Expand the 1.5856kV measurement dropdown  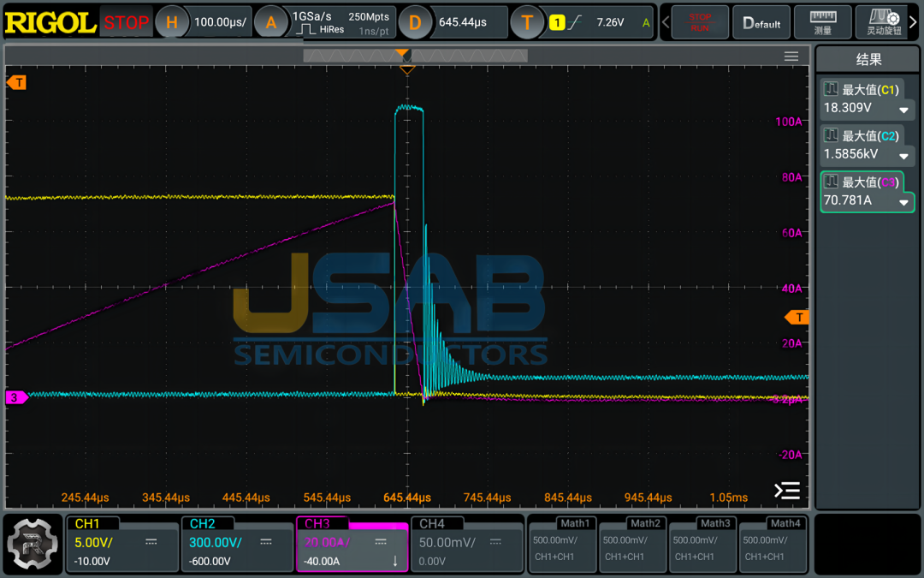[903, 156]
